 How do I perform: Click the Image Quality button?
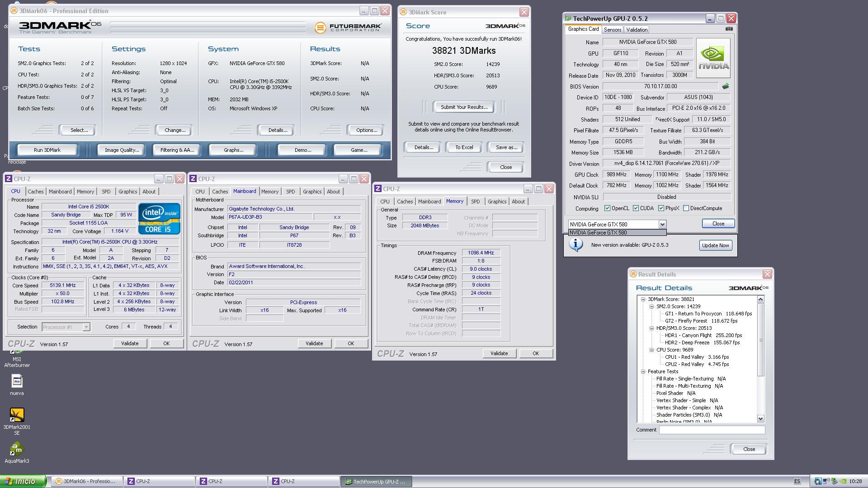(x=122, y=150)
